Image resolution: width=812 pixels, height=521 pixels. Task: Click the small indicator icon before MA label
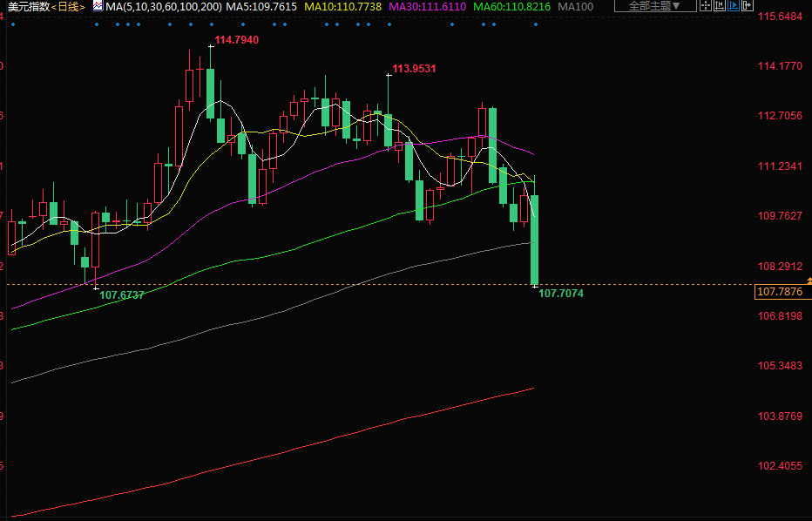pyautogui.click(x=97, y=6)
